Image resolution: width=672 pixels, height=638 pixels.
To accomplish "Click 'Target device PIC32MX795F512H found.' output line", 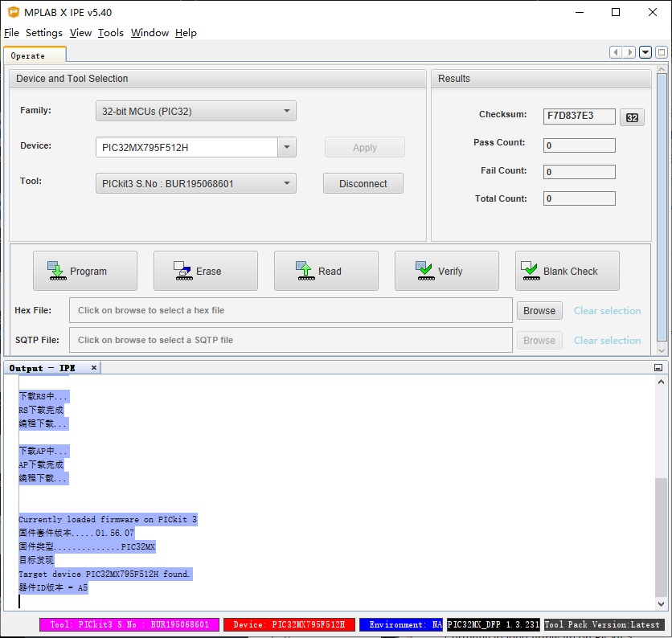I will (x=105, y=574).
